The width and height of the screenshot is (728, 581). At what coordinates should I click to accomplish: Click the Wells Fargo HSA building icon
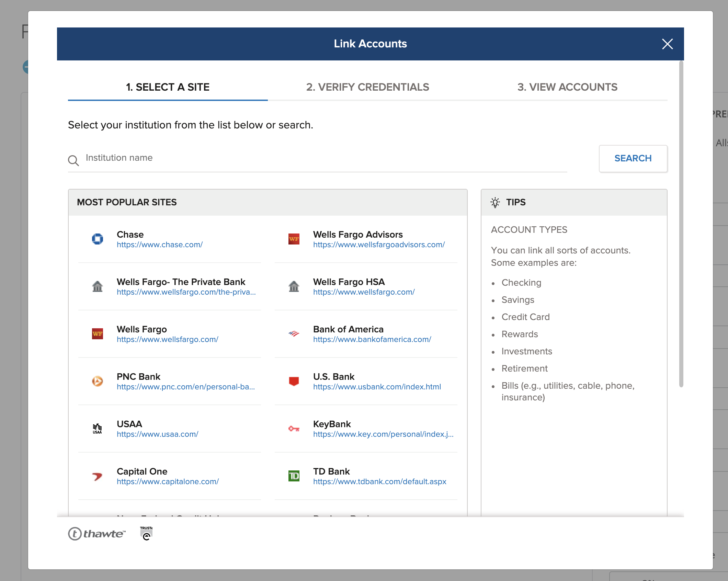coord(294,286)
